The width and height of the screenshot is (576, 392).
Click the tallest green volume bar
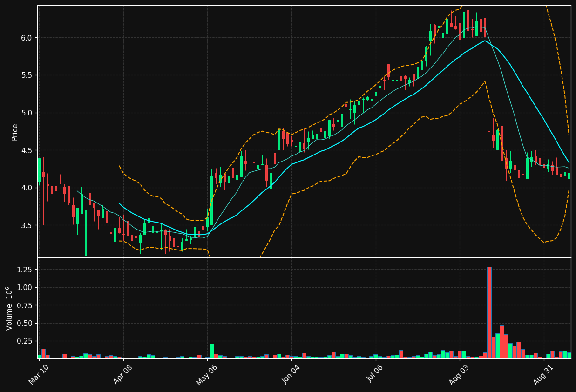click(497, 346)
